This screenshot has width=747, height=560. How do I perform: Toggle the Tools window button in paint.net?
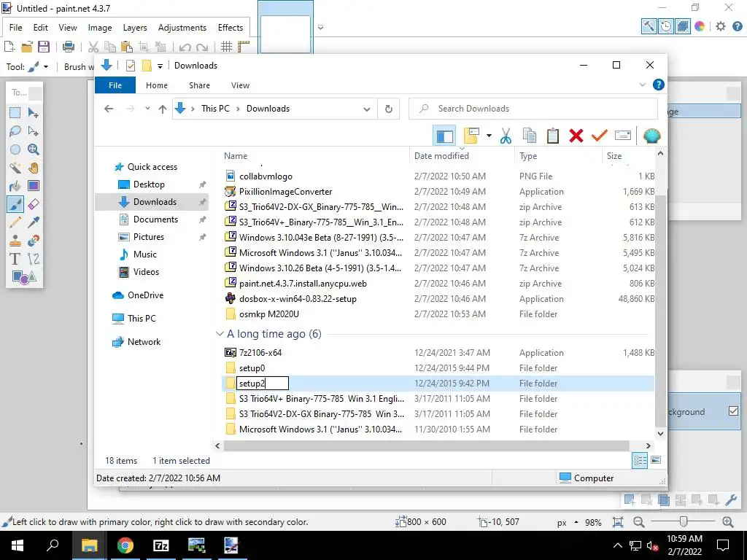(x=649, y=26)
